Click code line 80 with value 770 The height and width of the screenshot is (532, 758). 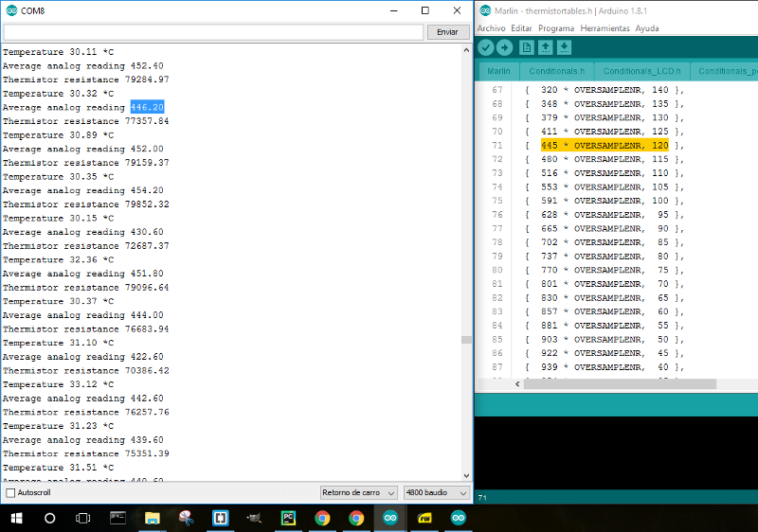pyautogui.click(x=605, y=270)
